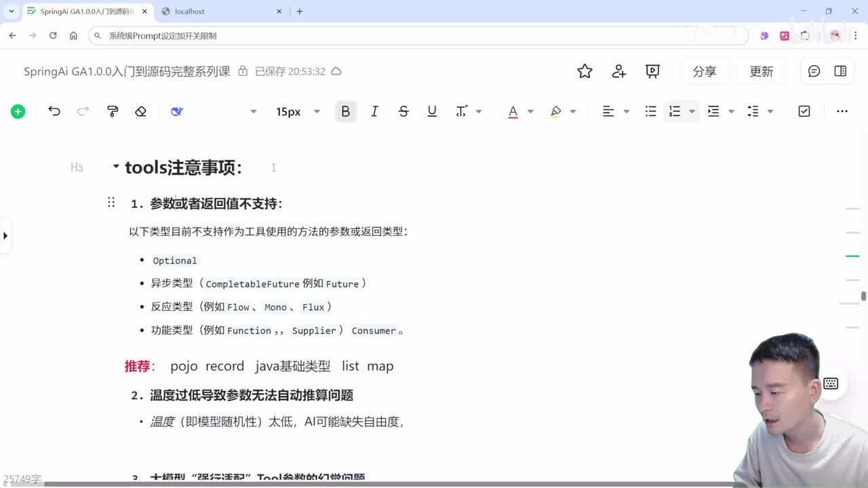
Task: Open the indent options dropdown arrow
Action: click(x=731, y=111)
